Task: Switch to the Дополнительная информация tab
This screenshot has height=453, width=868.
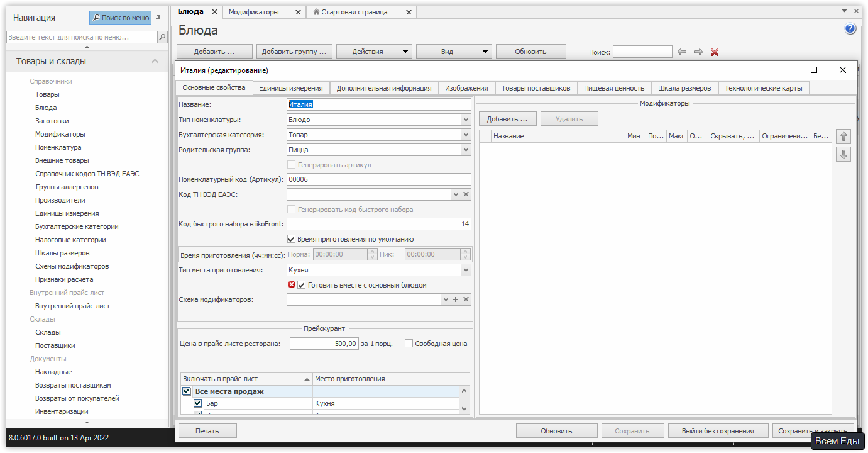Action: click(384, 88)
